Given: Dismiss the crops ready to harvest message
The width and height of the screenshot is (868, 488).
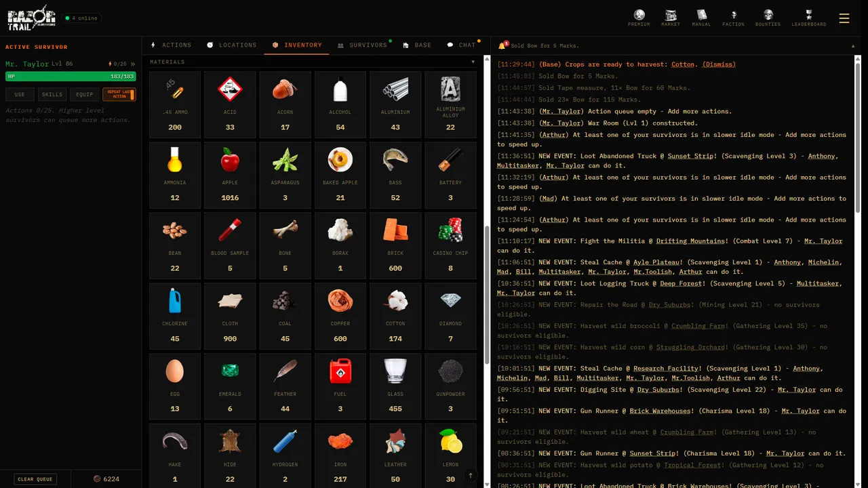Looking at the screenshot, I should [719, 64].
